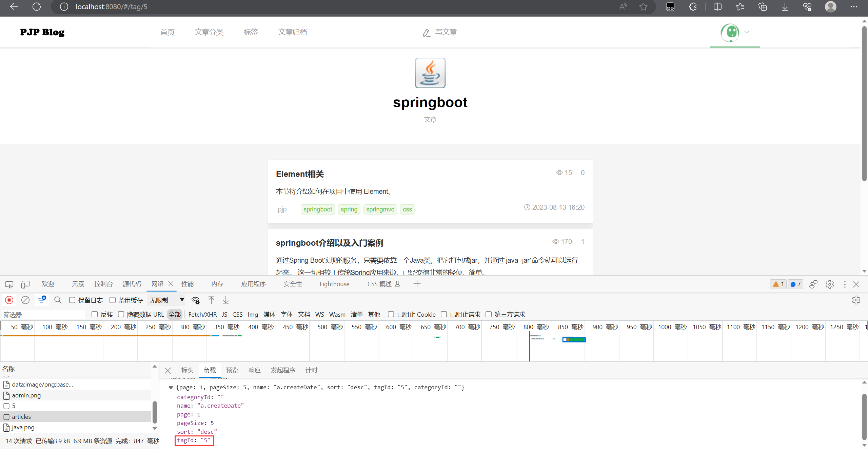Open the springboot tag on Element相关 article

click(x=317, y=209)
